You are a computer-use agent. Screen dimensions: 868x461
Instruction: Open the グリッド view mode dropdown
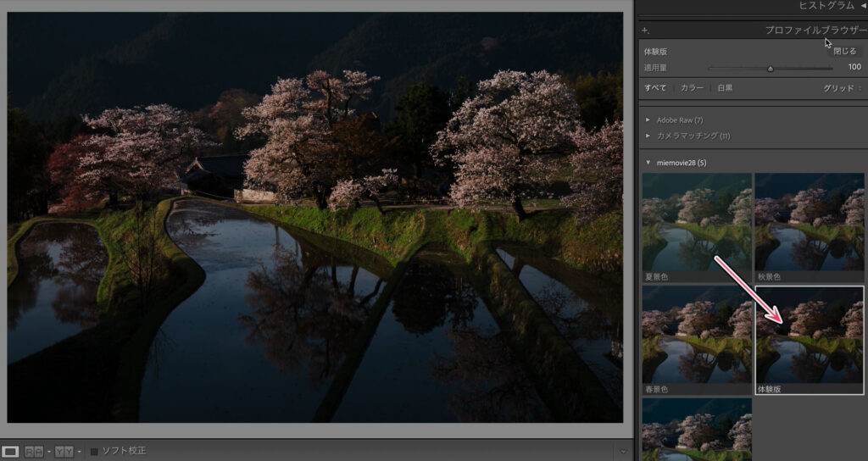(843, 88)
